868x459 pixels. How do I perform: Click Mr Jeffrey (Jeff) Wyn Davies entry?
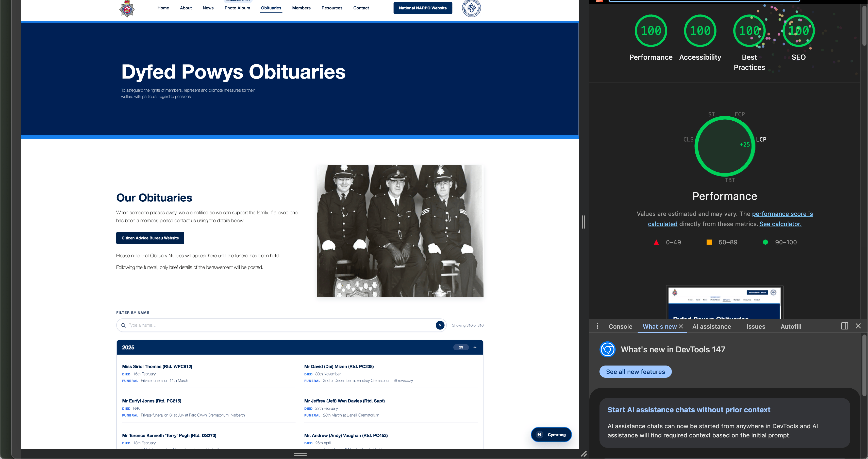tap(344, 401)
